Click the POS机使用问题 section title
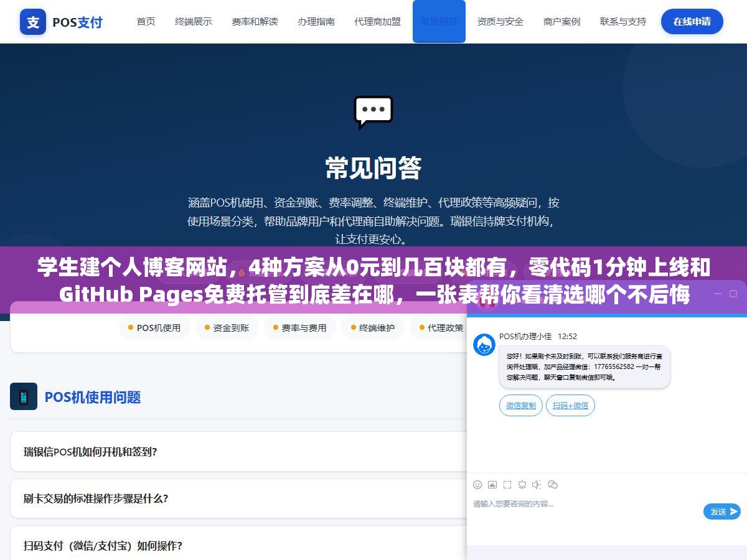747x560 pixels. pyautogui.click(x=93, y=397)
